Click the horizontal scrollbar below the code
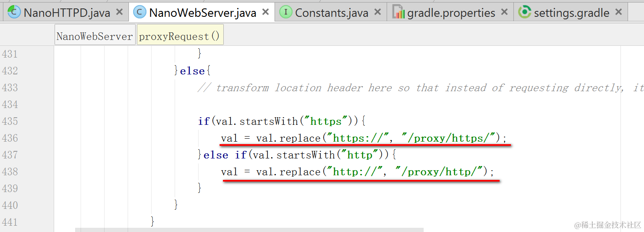The image size is (644, 232). coord(249,230)
